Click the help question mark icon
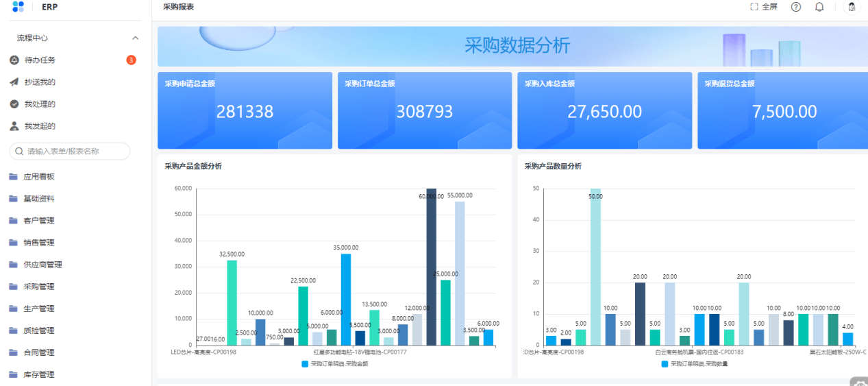Image resolution: width=868 pixels, height=386 pixels. 795,7
